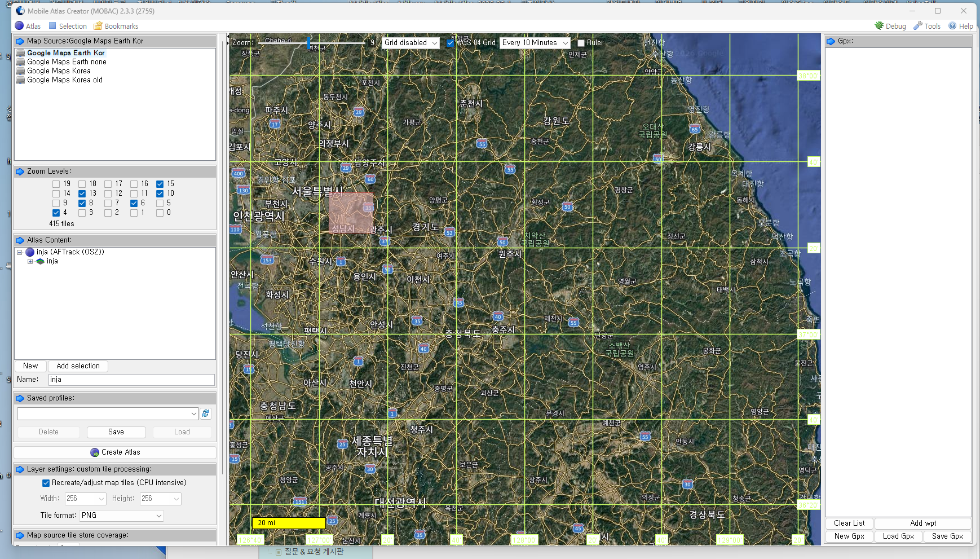The height and width of the screenshot is (559, 980).
Task: Open the Debug menu
Action: [x=890, y=26]
